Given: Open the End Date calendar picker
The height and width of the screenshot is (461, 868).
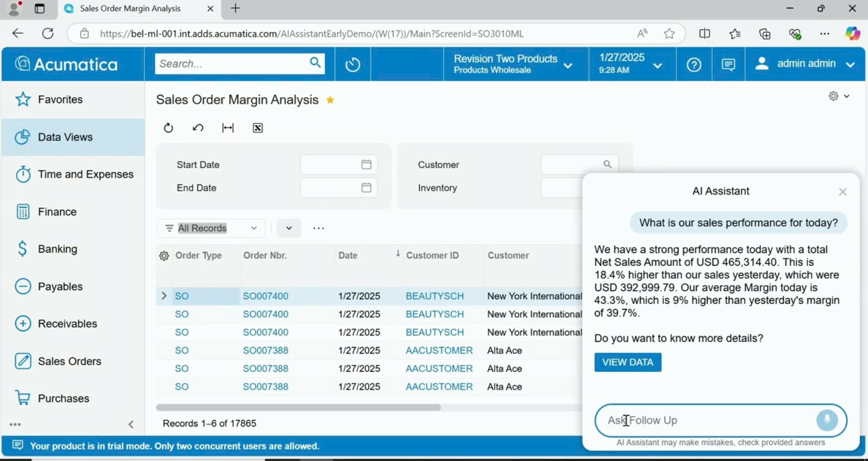Looking at the screenshot, I should pyautogui.click(x=367, y=188).
